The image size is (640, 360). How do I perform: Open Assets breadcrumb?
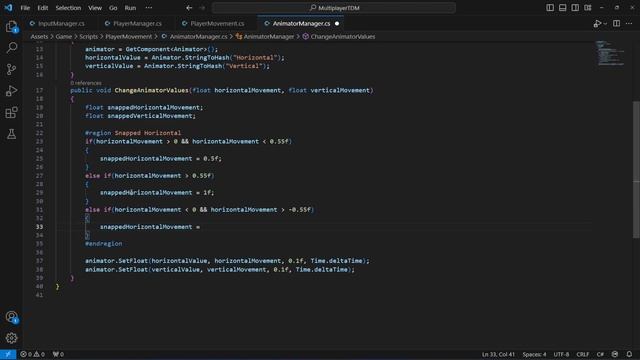pos(39,36)
